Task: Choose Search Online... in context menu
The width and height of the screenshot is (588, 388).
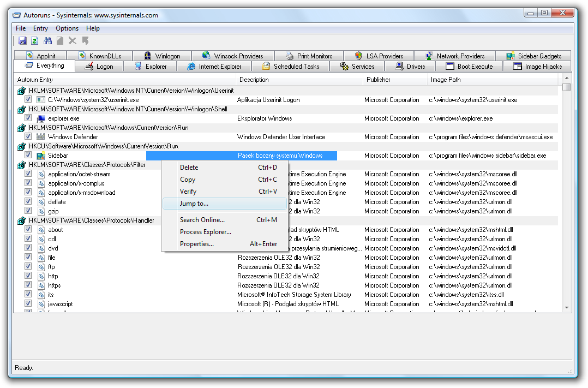Action: click(x=225, y=220)
